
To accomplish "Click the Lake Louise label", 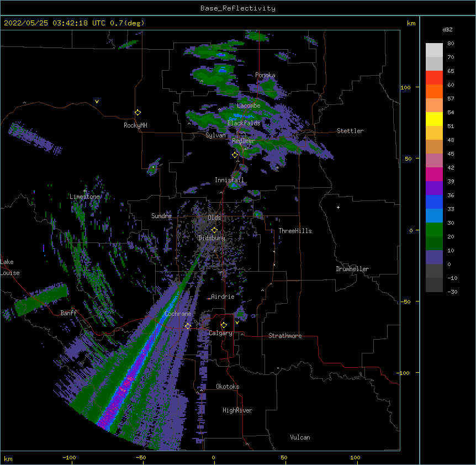I will click(x=10, y=267).
